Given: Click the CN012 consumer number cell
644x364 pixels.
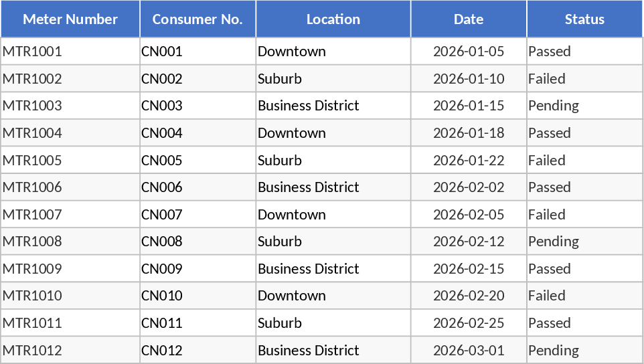Looking at the screenshot, I should (162, 351).
